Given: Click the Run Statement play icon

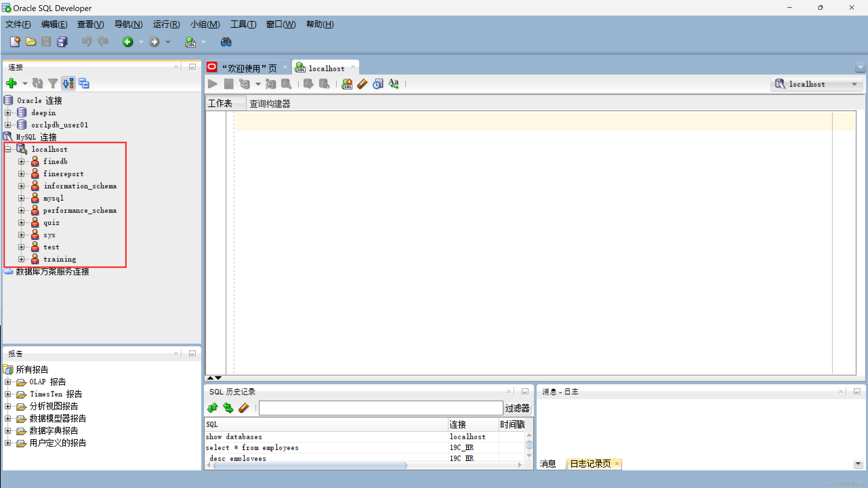Looking at the screenshot, I should point(212,84).
